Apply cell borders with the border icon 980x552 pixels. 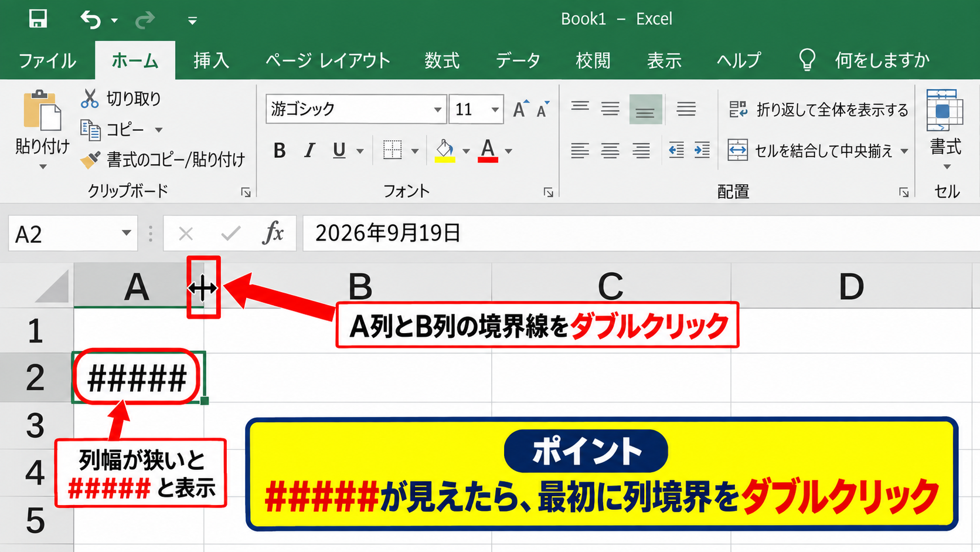coord(392,150)
